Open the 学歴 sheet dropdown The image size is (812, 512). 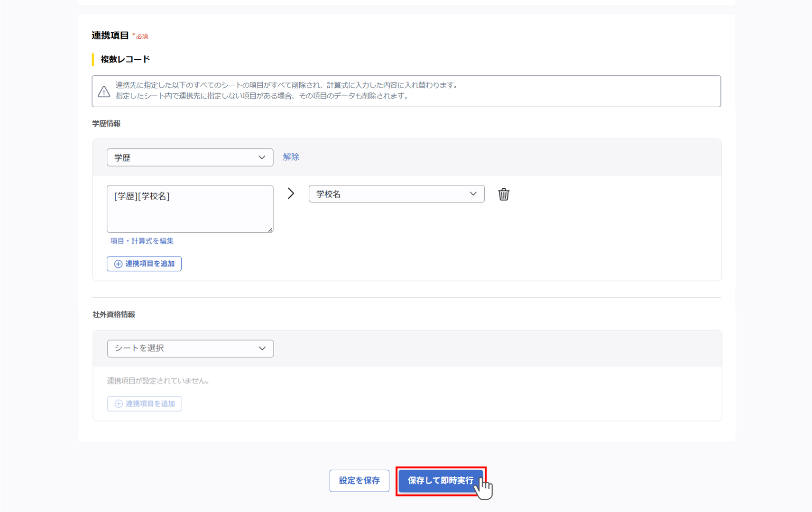coord(190,157)
